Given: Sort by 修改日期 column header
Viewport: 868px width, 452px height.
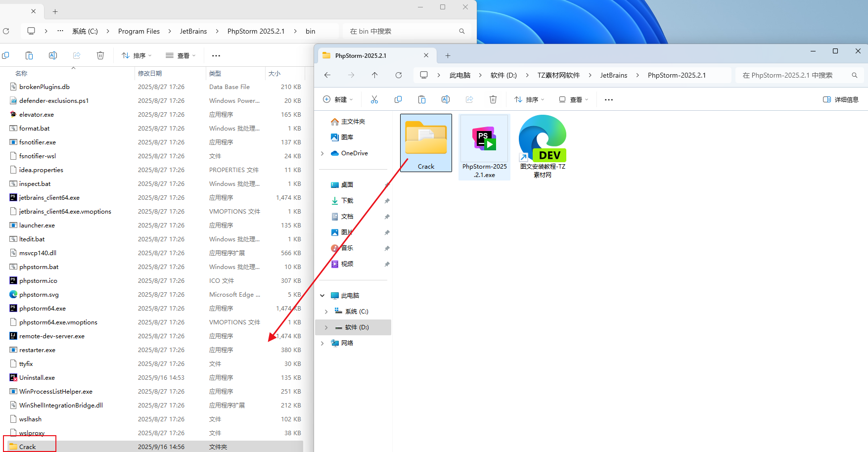Looking at the screenshot, I should pos(150,73).
